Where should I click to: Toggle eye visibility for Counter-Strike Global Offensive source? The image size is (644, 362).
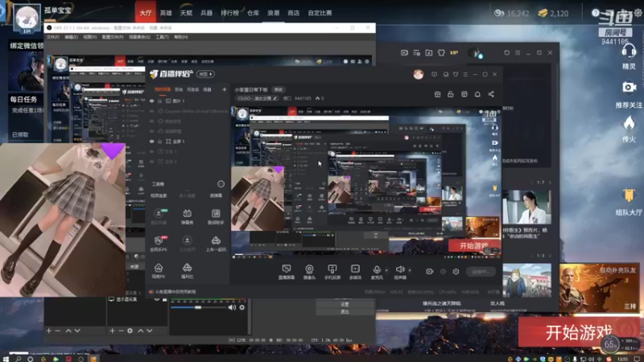(151, 111)
